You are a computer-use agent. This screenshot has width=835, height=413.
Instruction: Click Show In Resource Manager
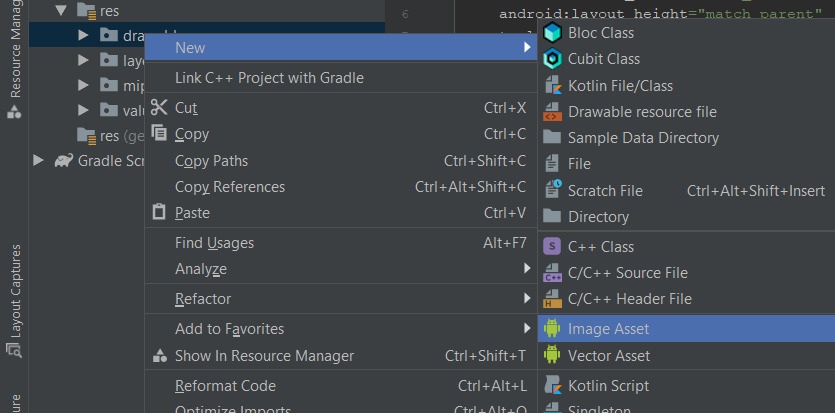(264, 355)
